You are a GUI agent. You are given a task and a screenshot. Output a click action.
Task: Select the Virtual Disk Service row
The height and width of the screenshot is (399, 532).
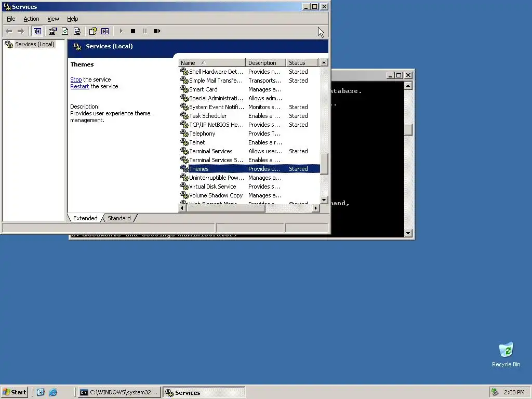[249, 187]
